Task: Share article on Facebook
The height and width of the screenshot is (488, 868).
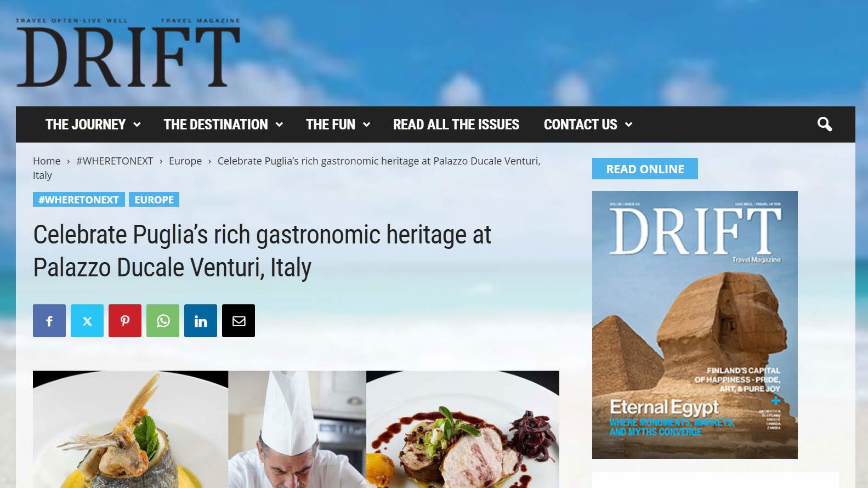Action: coord(49,321)
